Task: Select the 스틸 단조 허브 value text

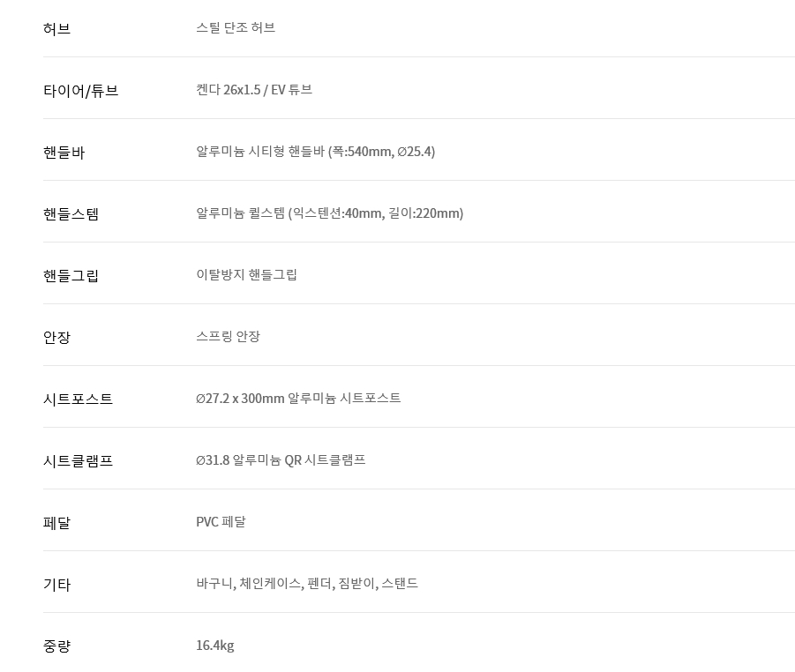Action: (x=236, y=28)
